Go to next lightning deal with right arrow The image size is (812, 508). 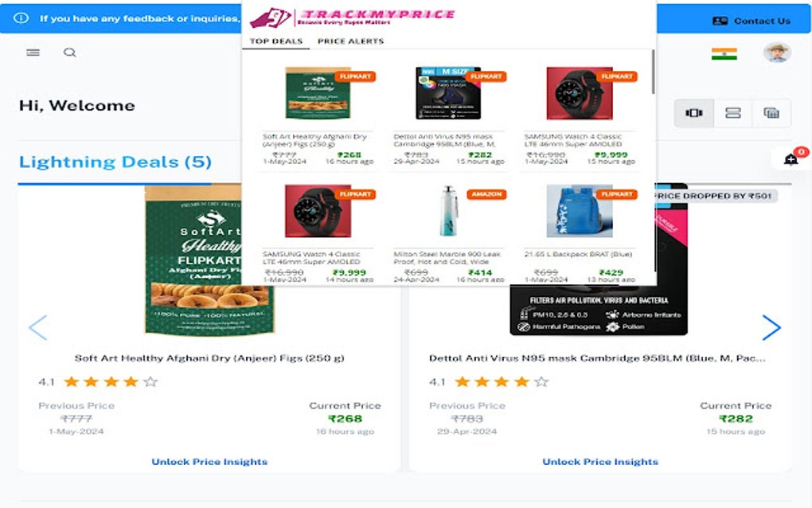point(771,327)
